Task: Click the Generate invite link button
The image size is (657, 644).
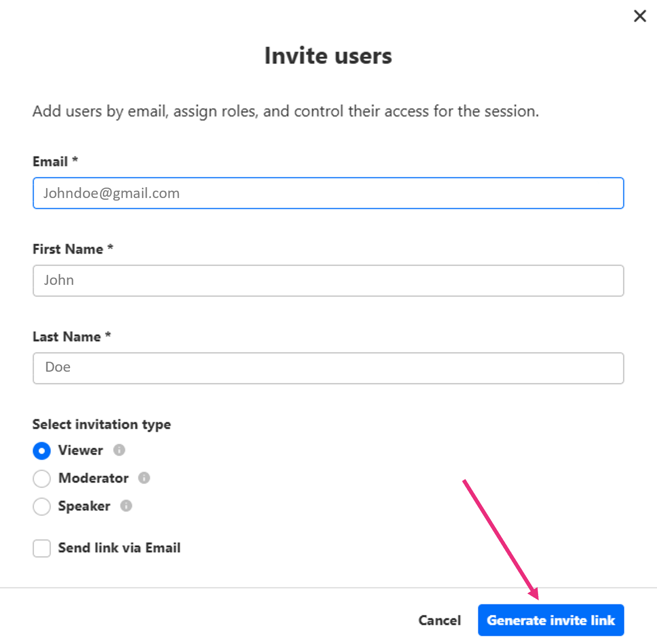Action: [551, 620]
